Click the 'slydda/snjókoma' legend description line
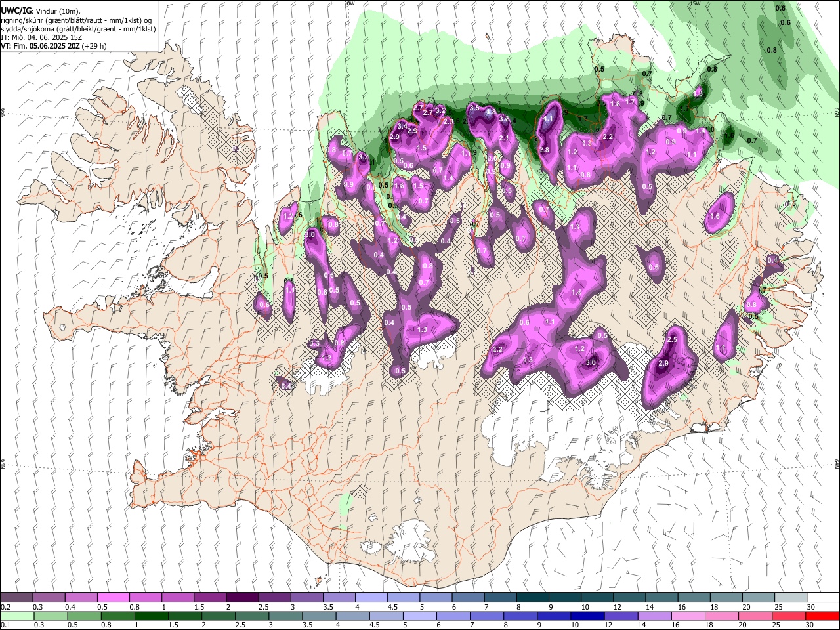Image resolution: width=840 pixels, height=630 pixels. pyautogui.click(x=78, y=29)
